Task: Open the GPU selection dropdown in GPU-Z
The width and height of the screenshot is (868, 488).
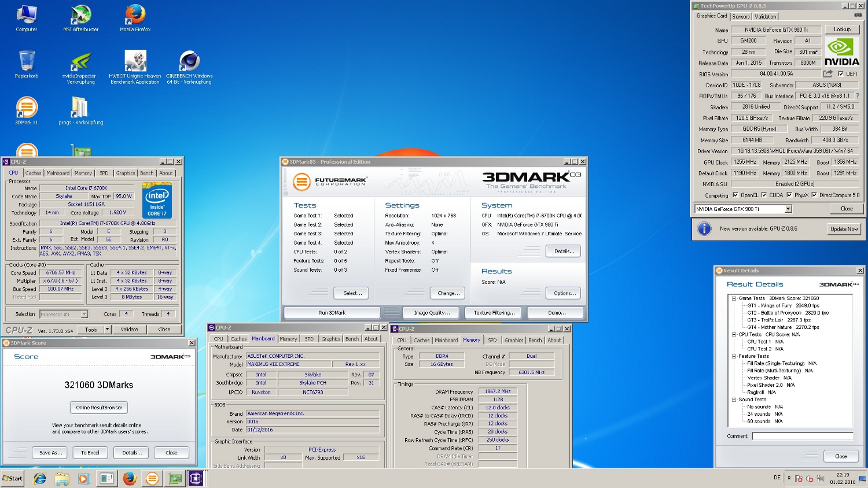Action: tap(788, 209)
